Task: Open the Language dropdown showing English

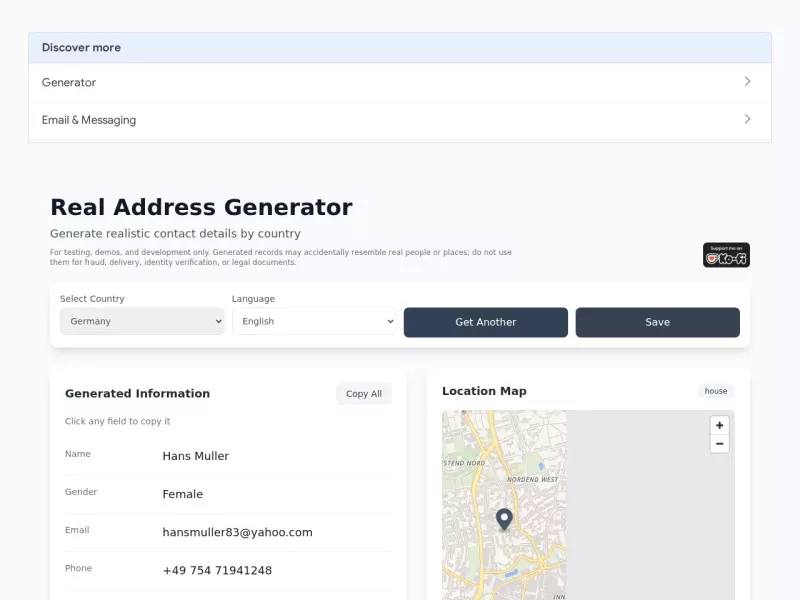Action: click(314, 321)
